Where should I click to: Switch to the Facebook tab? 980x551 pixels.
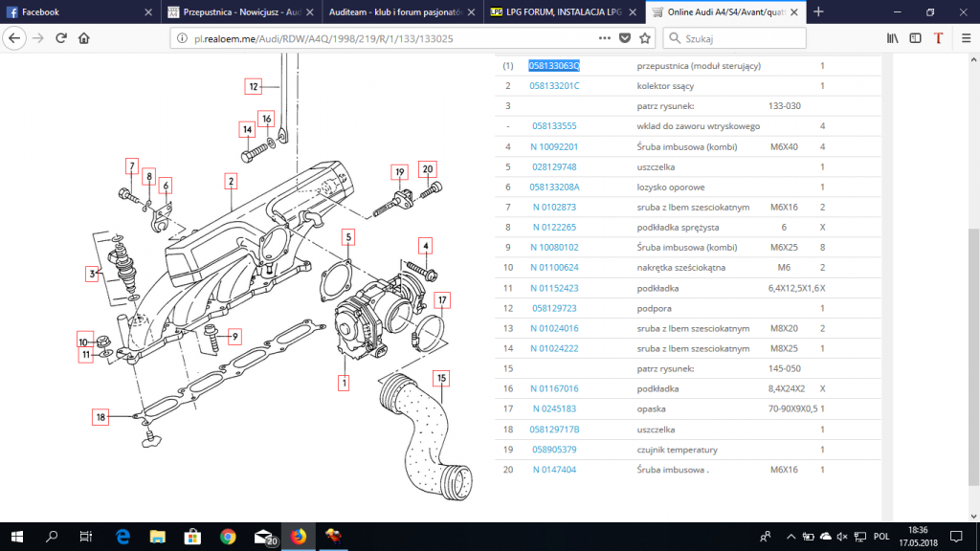point(80,11)
